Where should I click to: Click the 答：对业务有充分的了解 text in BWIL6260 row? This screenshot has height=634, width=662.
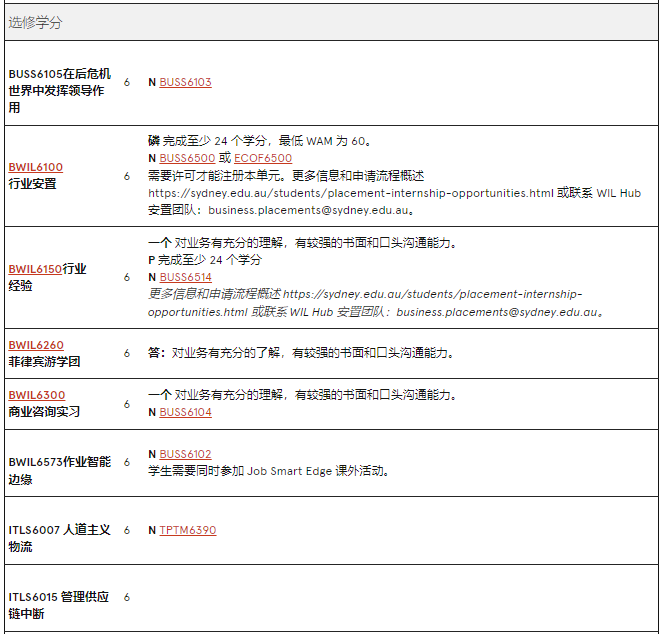pos(301,353)
